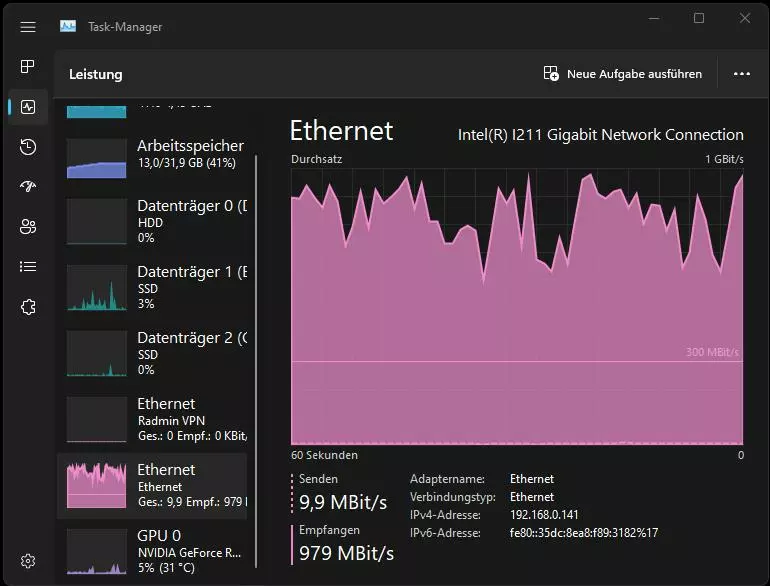770x586 pixels.
Task: Open the Users page icon
Action: (x=28, y=226)
